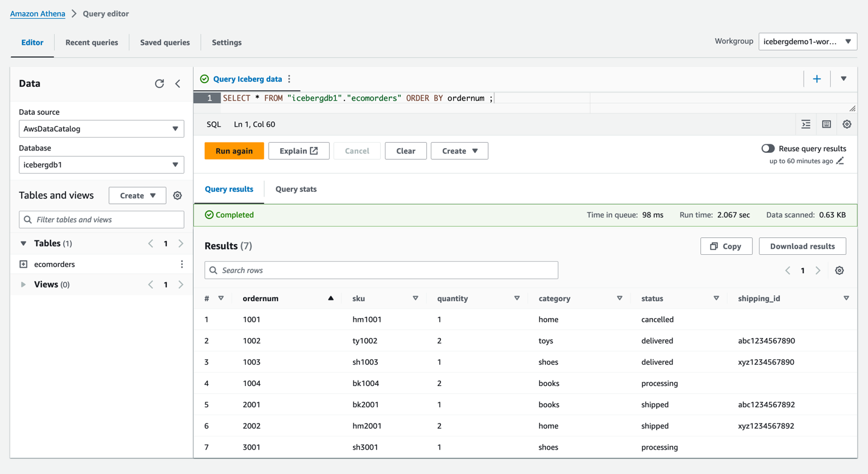Switch to Recent queries tab
The height and width of the screenshot is (474, 868).
[92, 42]
